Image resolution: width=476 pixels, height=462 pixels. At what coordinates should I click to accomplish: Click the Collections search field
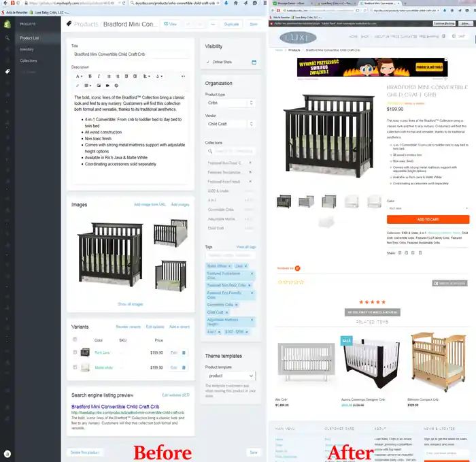click(231, 151)
